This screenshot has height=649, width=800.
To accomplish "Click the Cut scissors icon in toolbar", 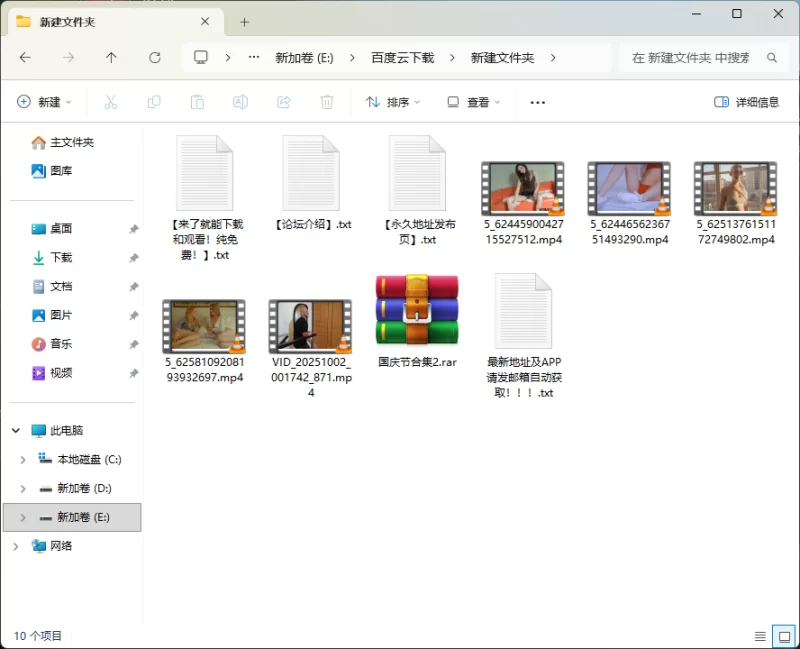I will pos(111,102).
